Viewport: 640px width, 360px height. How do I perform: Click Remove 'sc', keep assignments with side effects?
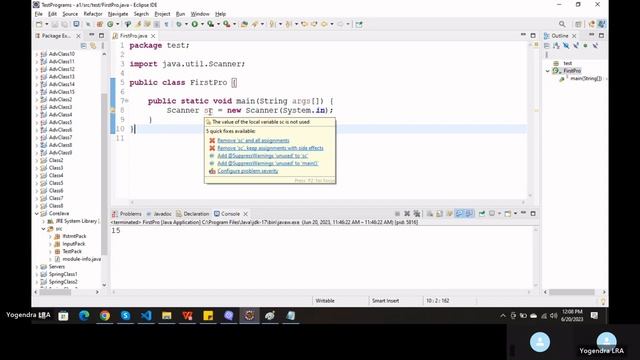[270, 148]
